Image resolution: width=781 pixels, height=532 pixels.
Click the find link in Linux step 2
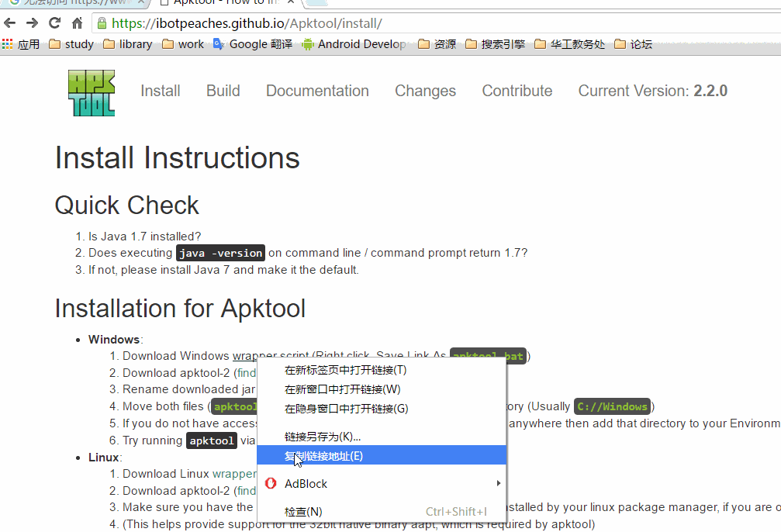pos(247,491)
